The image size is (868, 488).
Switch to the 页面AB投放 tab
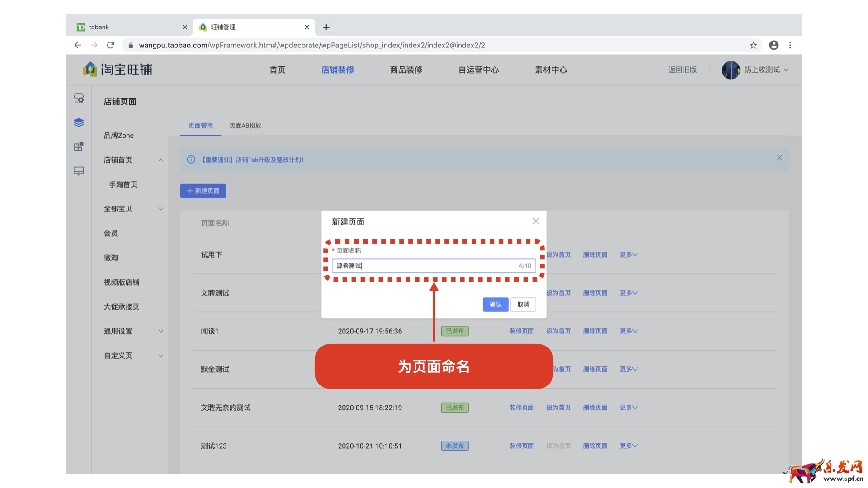[245, 126]
